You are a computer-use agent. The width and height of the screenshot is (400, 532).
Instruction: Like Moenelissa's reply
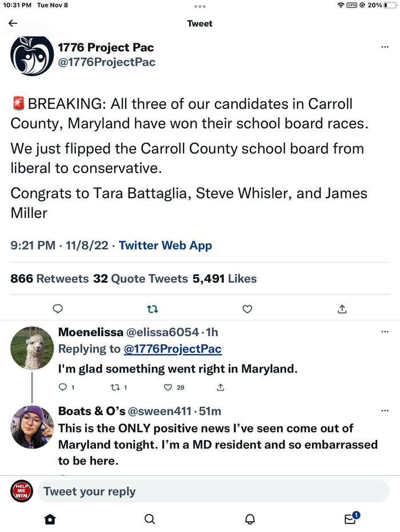pyautogui.click(x=168, y=387)
